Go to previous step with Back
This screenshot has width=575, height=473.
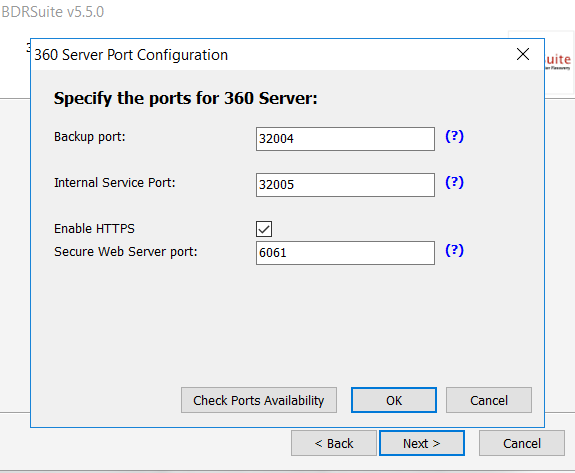[x=334, y=443]
